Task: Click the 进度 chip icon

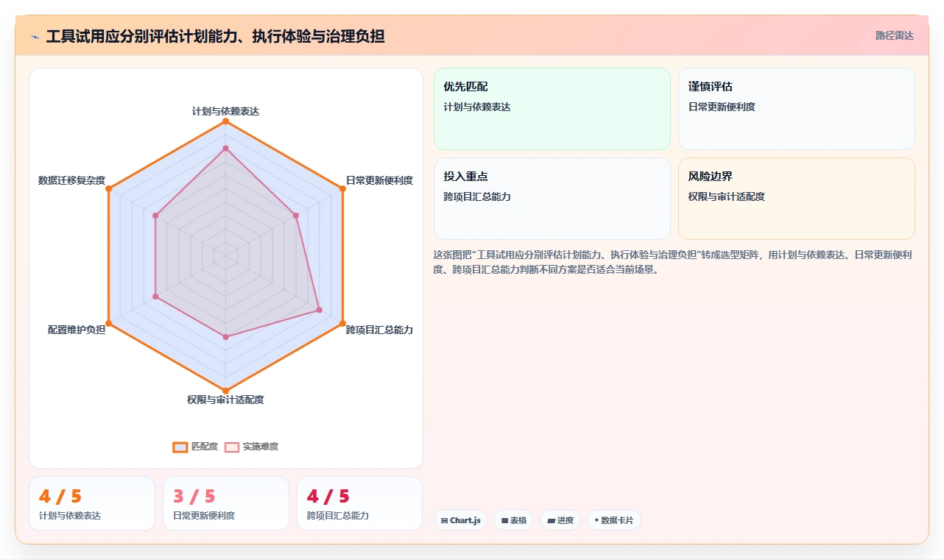Action: (551, 521)
